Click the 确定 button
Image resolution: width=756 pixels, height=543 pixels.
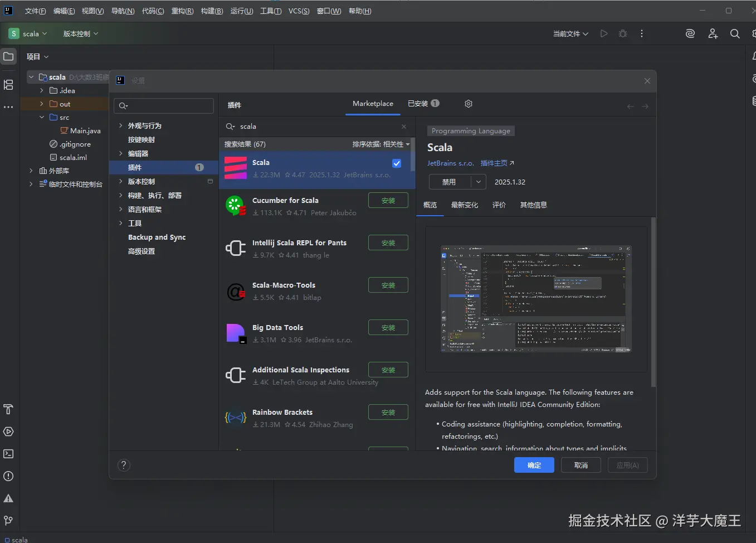[x=533, y=465]
